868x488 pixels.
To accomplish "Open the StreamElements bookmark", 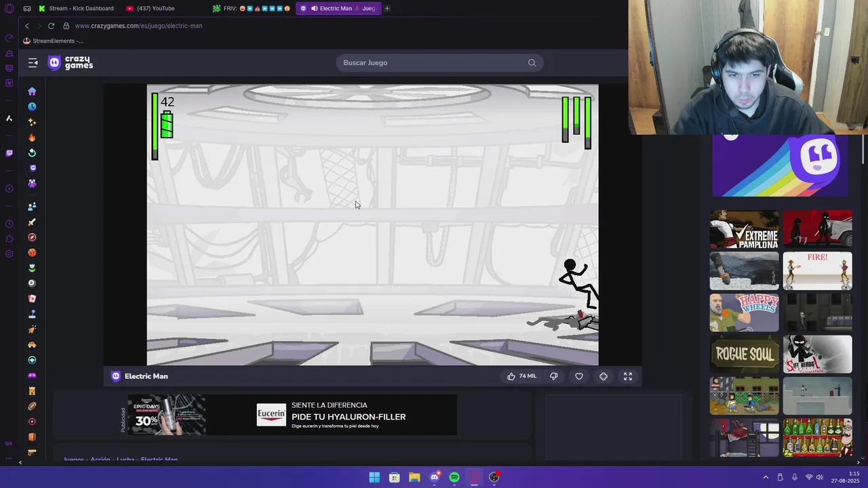I will (53, 41).
